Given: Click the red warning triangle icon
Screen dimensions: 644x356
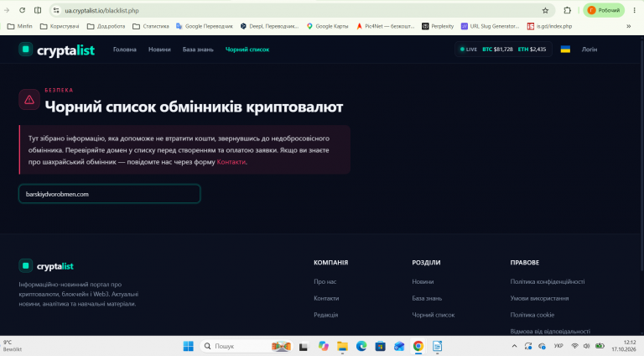Looking at the screenshot, I should pyautogui.click(x=29, y=100).
